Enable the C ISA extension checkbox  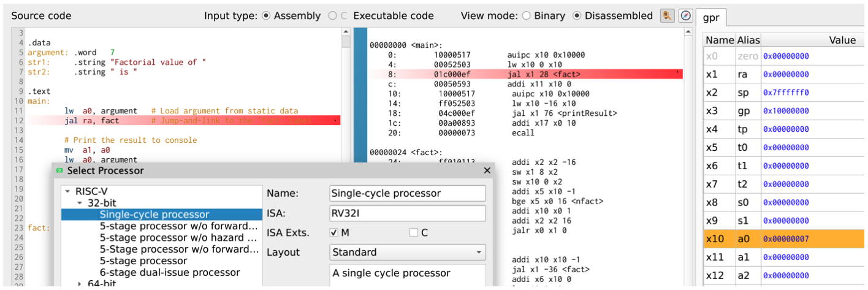(x=414, y=233)
